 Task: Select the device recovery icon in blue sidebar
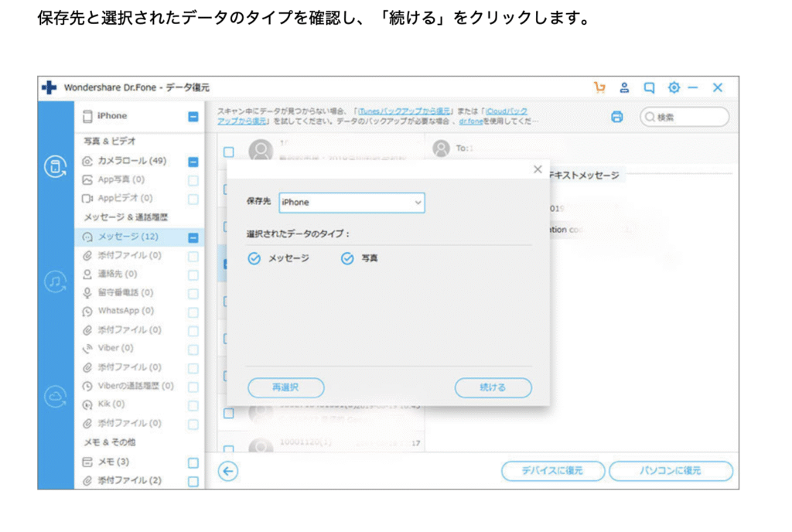[x=55, y=166]
